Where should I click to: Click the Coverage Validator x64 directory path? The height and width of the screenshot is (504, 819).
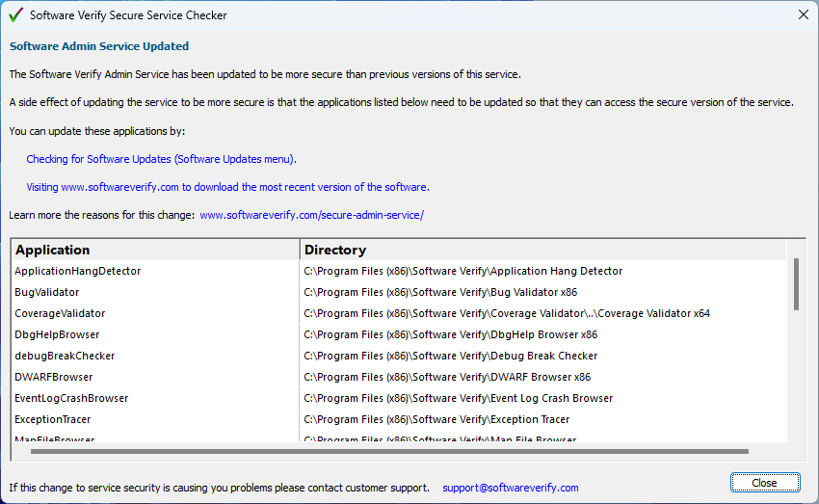[507, 313]
